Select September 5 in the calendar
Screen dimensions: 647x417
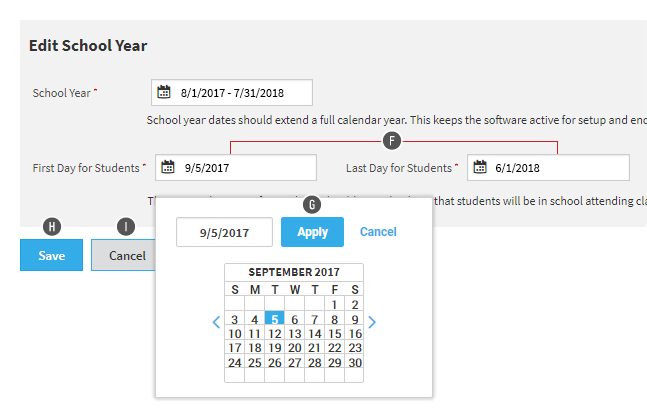[x=274, y=320]
